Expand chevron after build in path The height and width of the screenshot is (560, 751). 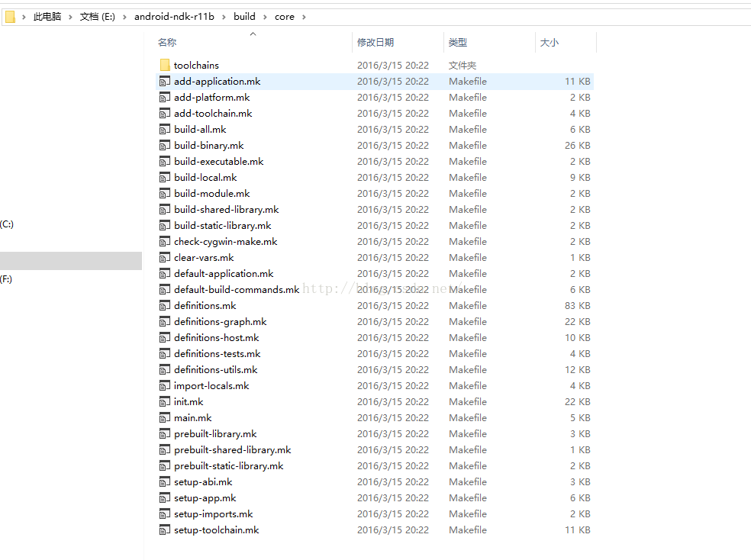265,18
